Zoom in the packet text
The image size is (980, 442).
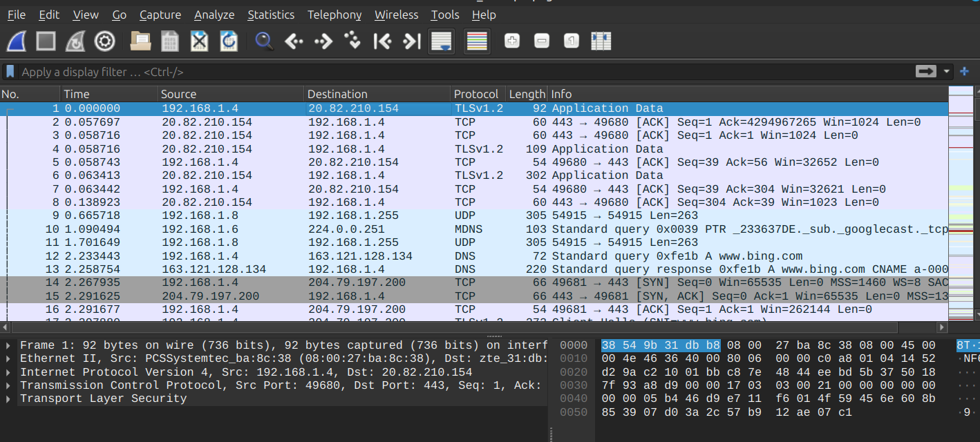click(x=512, y=41)
